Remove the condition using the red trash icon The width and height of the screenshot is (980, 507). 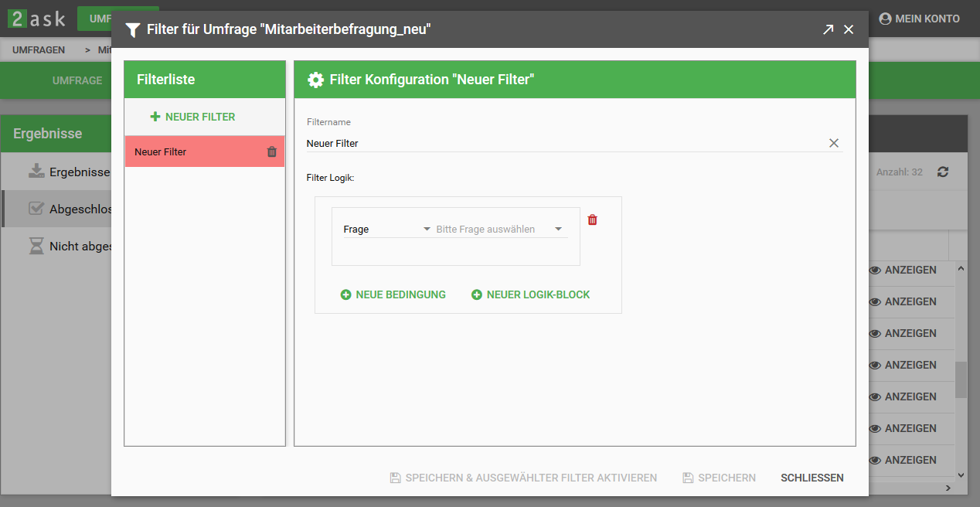tap(593, 219)
